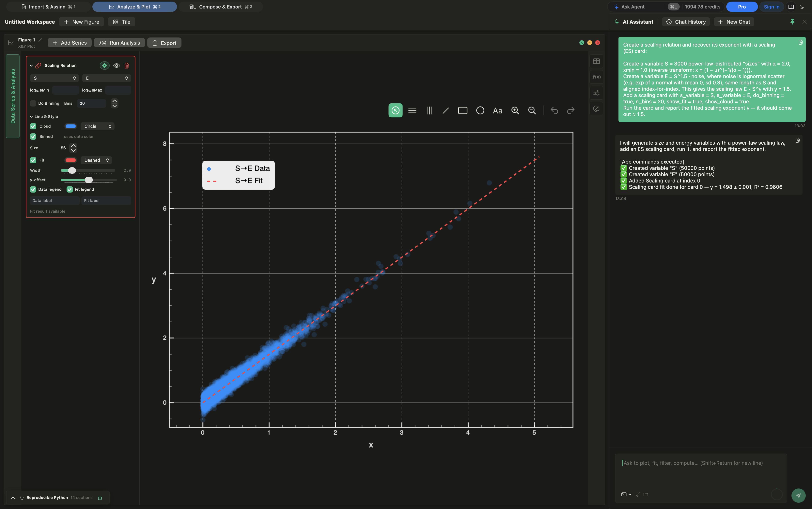Image resolution: width=812 pixels, height=509 pixels.
Task: Export Reproducible Python code icon
Action: [100, 498]
